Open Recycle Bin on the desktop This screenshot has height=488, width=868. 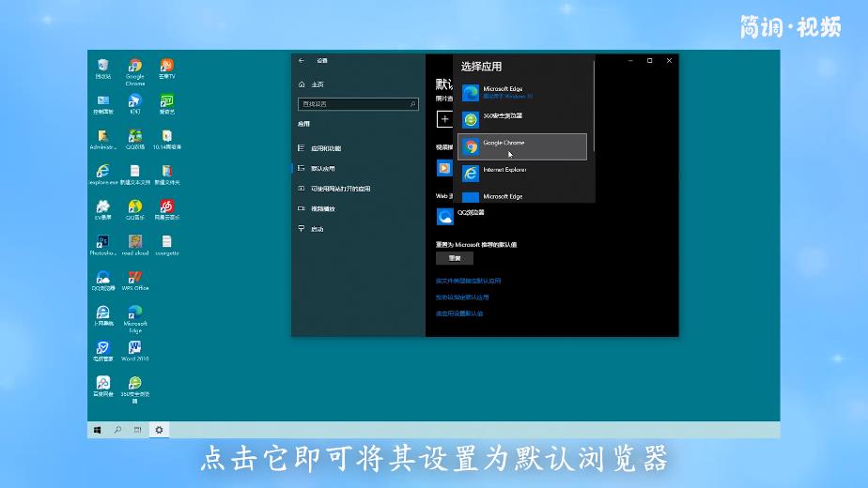(x=102, y=67)
